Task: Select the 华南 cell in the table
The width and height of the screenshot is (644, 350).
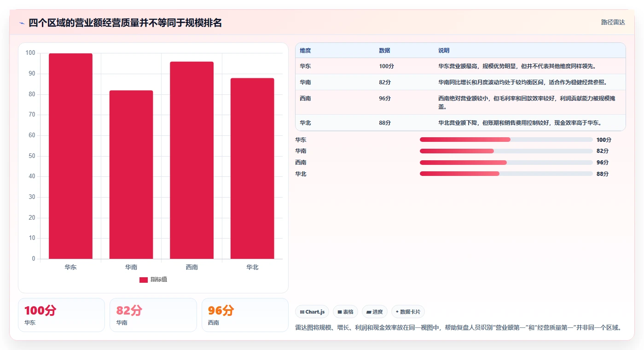Action: pos(305,82)
